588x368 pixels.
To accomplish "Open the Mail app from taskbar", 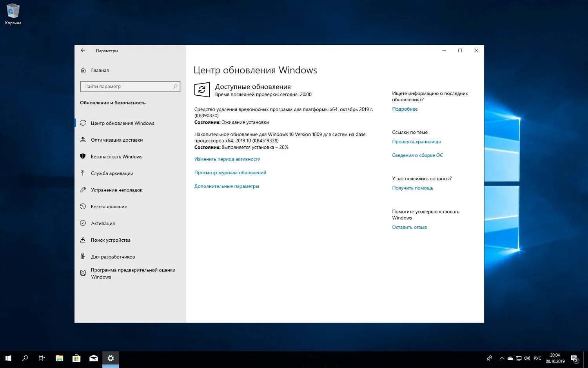I will (x=94, y=358).
